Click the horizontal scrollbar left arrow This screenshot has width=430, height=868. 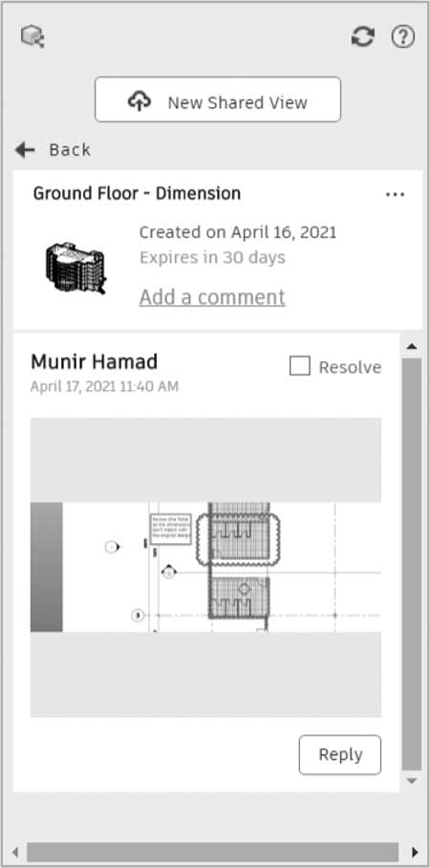15,852
